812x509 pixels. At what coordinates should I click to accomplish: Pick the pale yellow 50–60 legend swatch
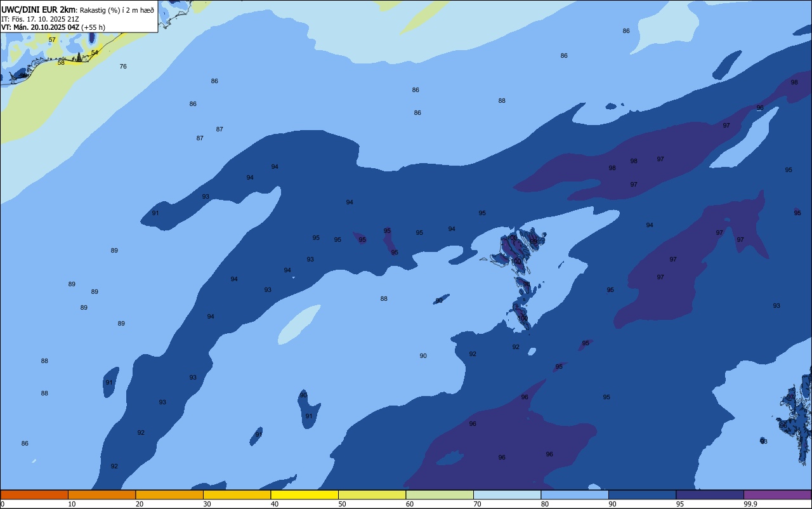click(x=372, y=494)
